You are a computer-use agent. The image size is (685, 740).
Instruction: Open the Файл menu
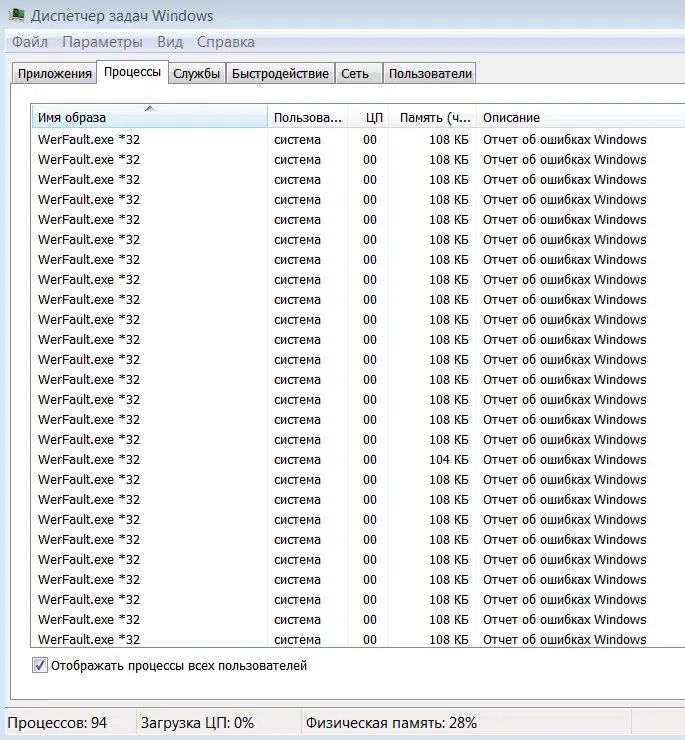tap(30, 42)
